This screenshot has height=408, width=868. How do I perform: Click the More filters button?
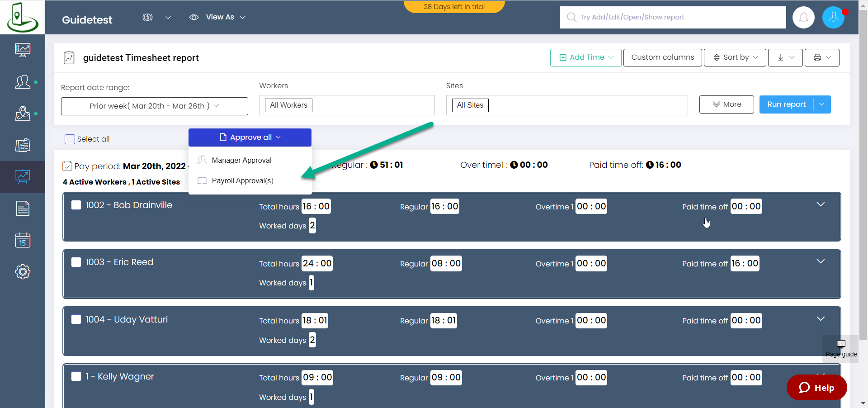[x=726, y=104]
